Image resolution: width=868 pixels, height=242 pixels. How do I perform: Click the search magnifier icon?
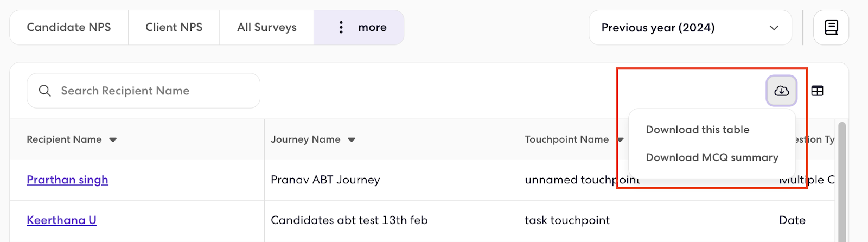45,91
